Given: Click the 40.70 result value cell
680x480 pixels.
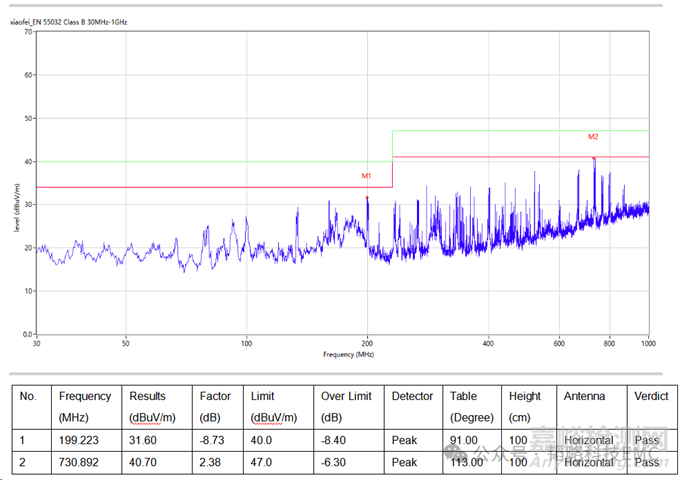Looking at the screenshot, I should point(142,462).
